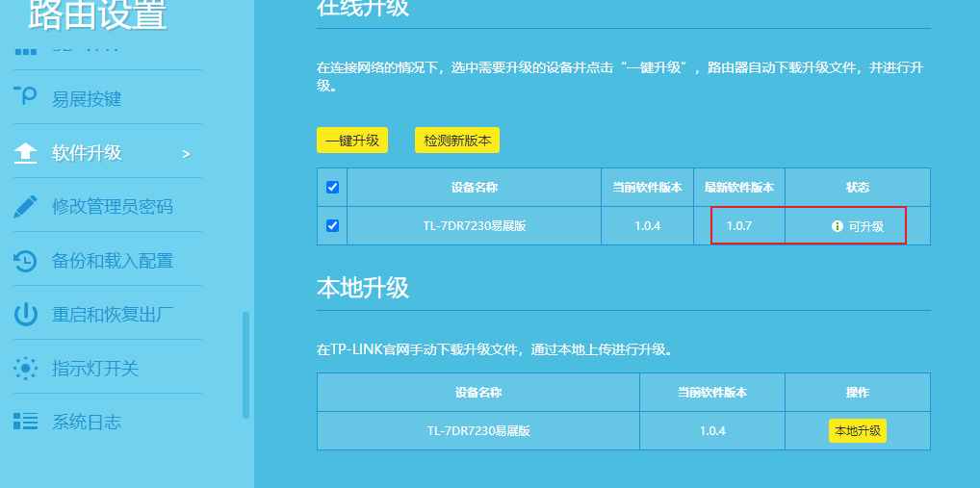Screen dimensions: 980x488
Task: Click the 一键升级 button
Action: point(352,141)
